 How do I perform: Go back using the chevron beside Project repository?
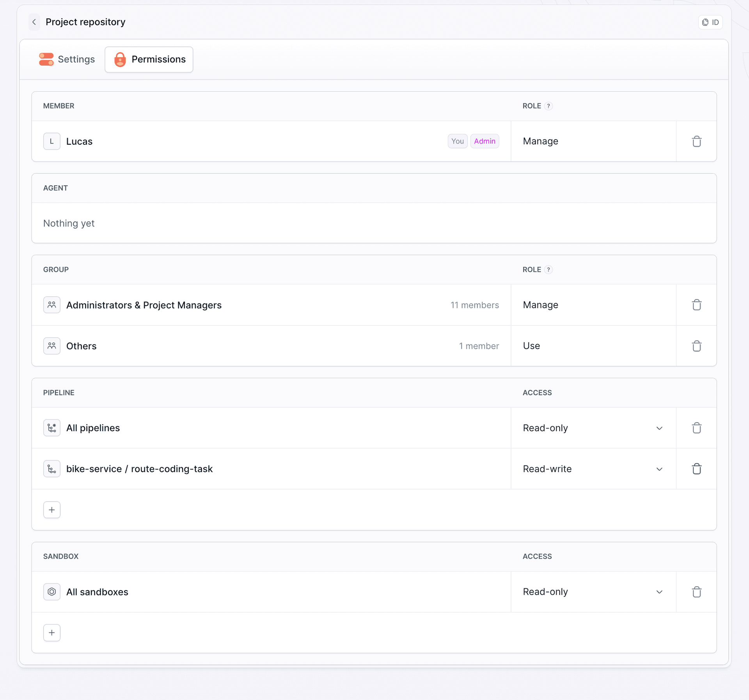pyautogui.click(x=34, y=22)
